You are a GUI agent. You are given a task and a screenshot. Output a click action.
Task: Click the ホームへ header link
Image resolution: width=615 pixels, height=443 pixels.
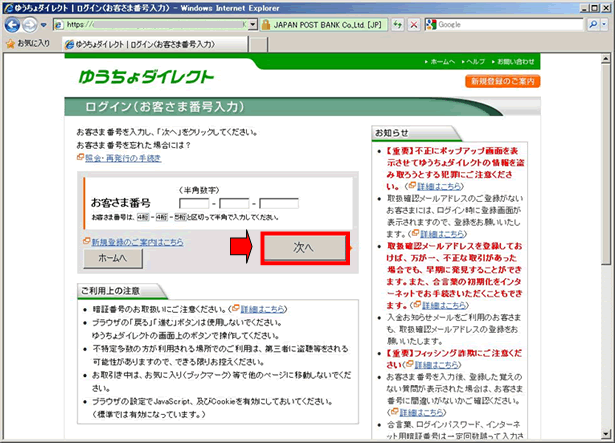(440, 62)
